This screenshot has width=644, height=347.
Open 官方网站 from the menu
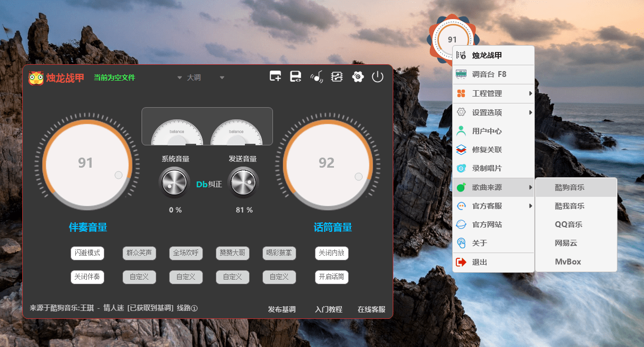[493, 224]
